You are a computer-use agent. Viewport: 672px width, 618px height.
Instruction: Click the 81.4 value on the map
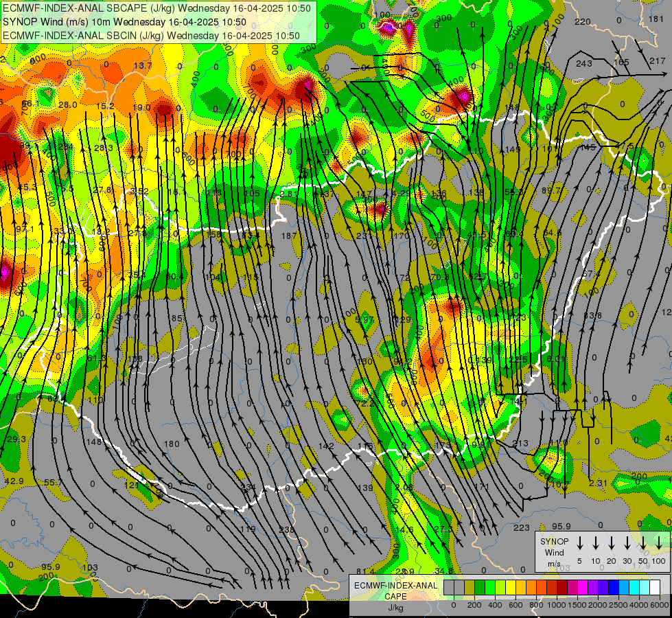pyautogui.click(x=366, y=572)
